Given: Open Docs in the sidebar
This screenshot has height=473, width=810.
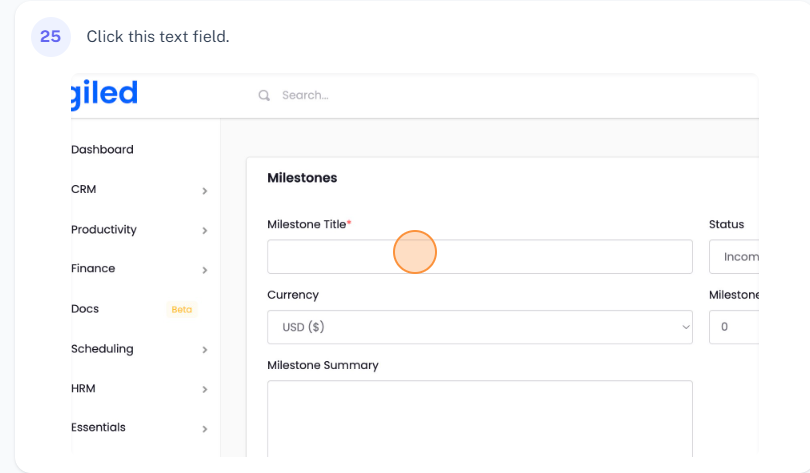Looking at the screenshot, I should [85, 309].
